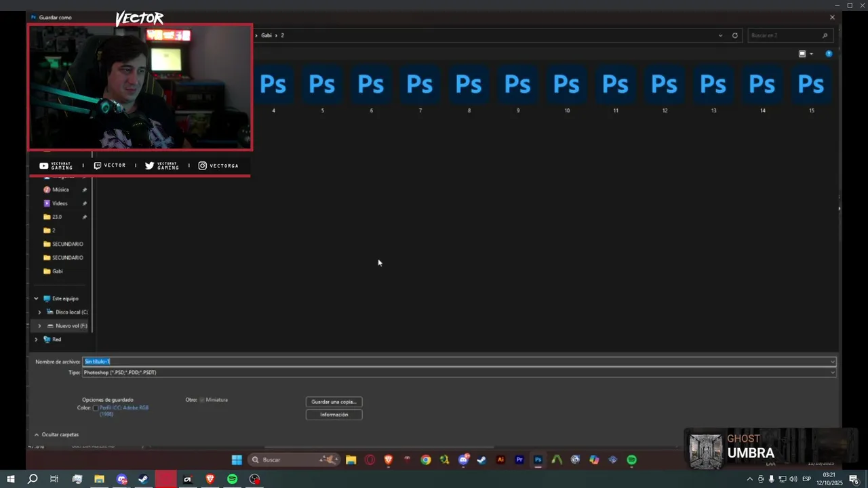Screen dimensions: 868x488
Task: Open the Gabi folder in the sidebar
Action: [58, 271]
